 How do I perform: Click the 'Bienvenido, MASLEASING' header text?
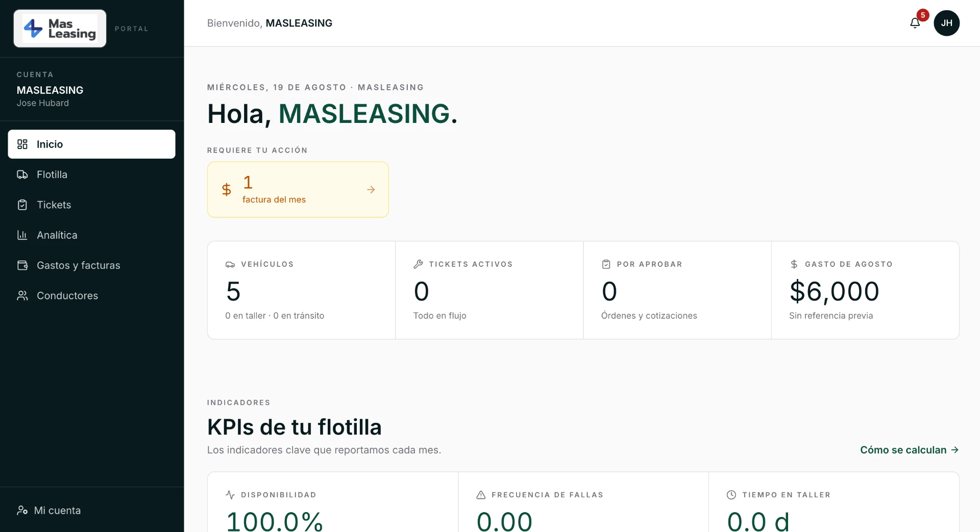pos(269,23)
